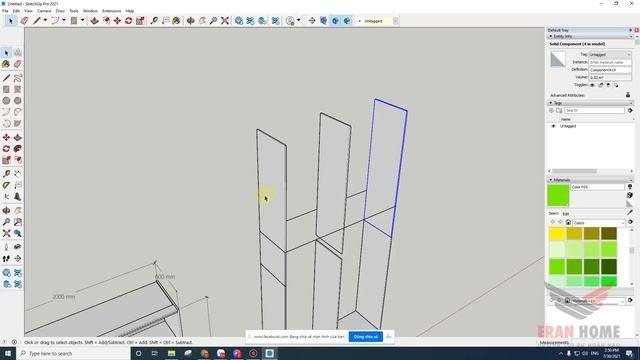Open the Colors library dropdown
This screenshot has height=360, width=640.
click(x=599, y=223)
